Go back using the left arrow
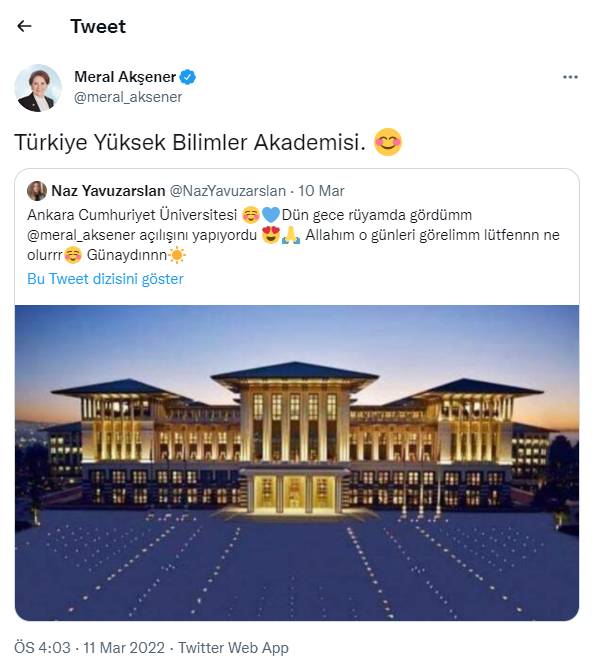 click(x=24, y=26)
